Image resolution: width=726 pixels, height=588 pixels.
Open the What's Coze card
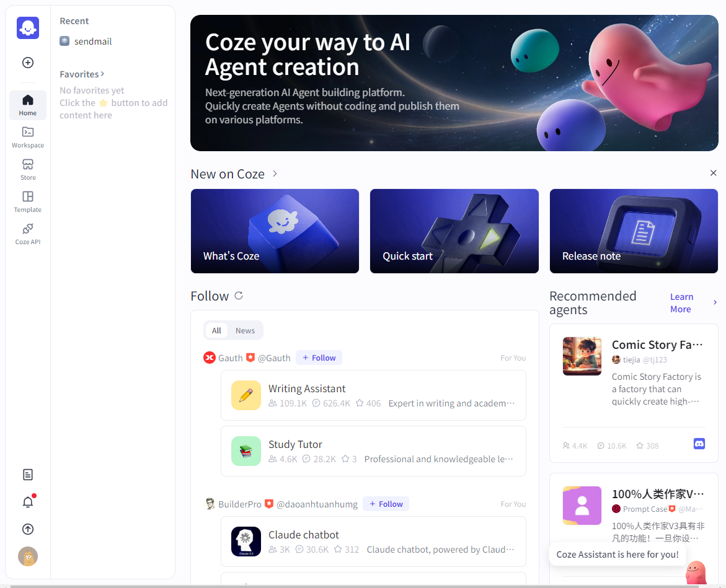(x=275, y=231)
